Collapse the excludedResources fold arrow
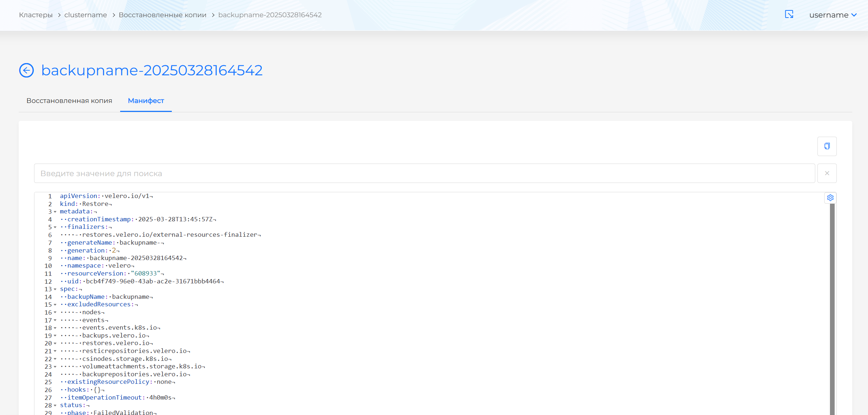Viewport: 868px width, 415px height. [55, 305]
